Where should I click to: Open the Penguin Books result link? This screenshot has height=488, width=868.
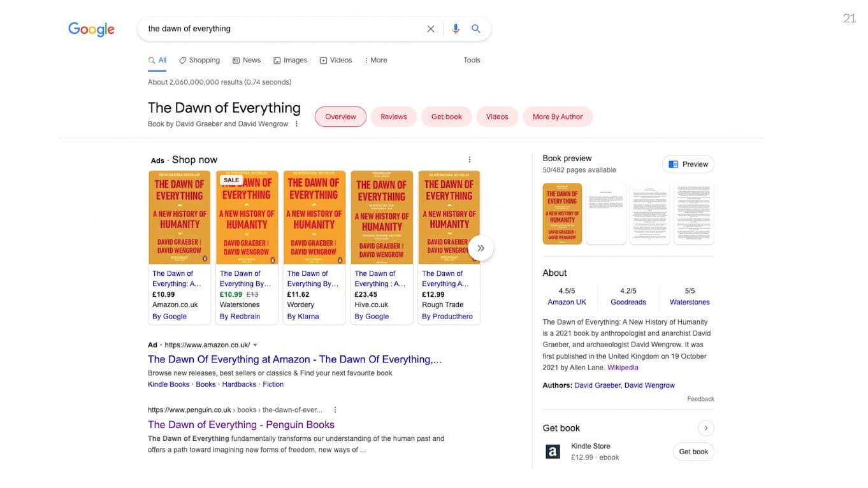241,425
